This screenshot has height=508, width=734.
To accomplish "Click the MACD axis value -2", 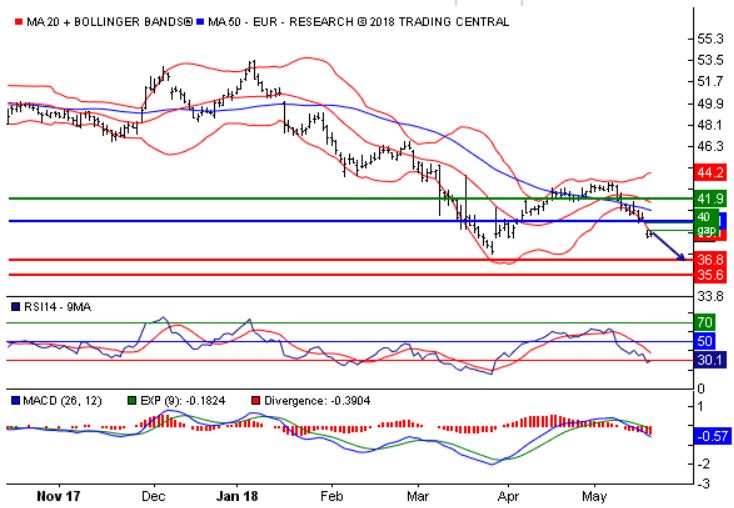I will [704, 464].
